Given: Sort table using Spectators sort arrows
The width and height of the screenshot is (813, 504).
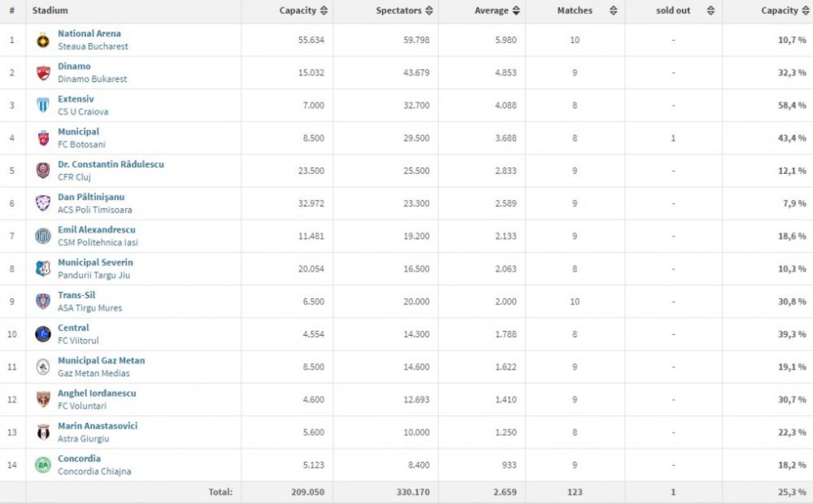Looking at the screenshot, I should 429,11.
